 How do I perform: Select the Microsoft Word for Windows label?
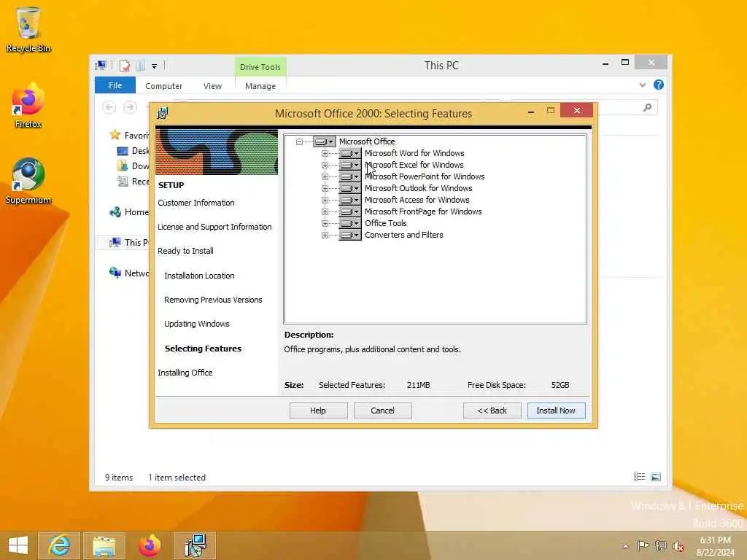click(x=414, y=153)
